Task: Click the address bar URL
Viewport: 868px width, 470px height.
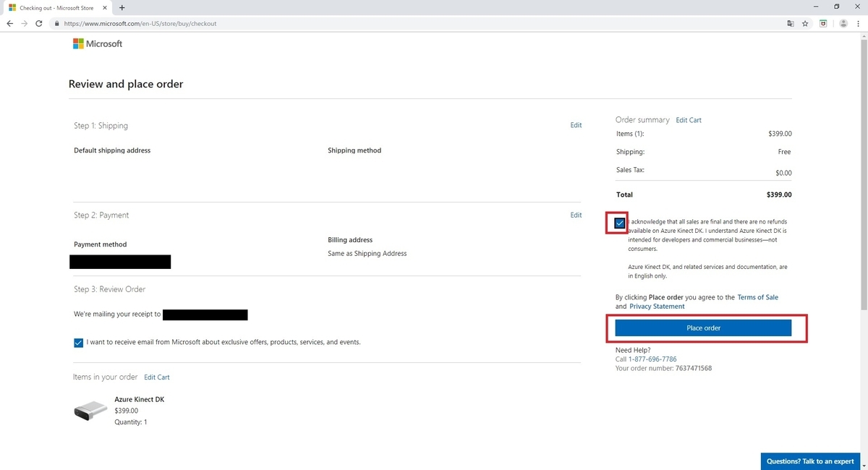Action: (140, 23)
